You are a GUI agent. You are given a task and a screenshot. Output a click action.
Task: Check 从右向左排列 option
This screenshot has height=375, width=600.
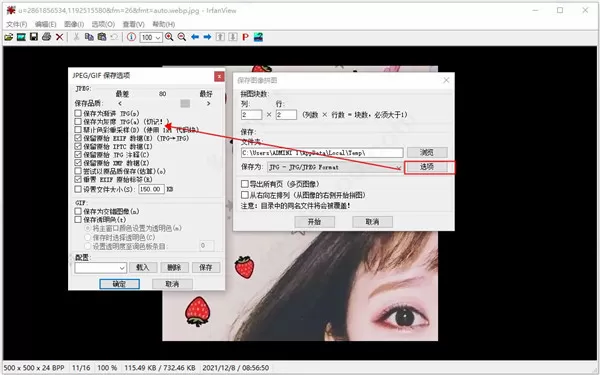pyautogui.click(x=245, y=195)
